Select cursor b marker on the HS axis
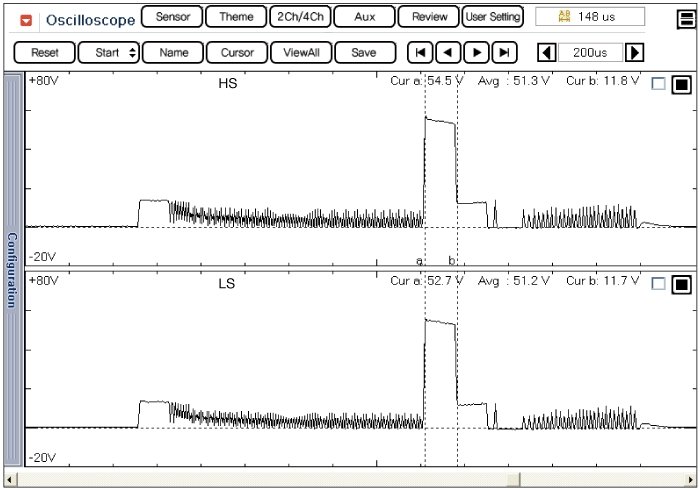 452,260
